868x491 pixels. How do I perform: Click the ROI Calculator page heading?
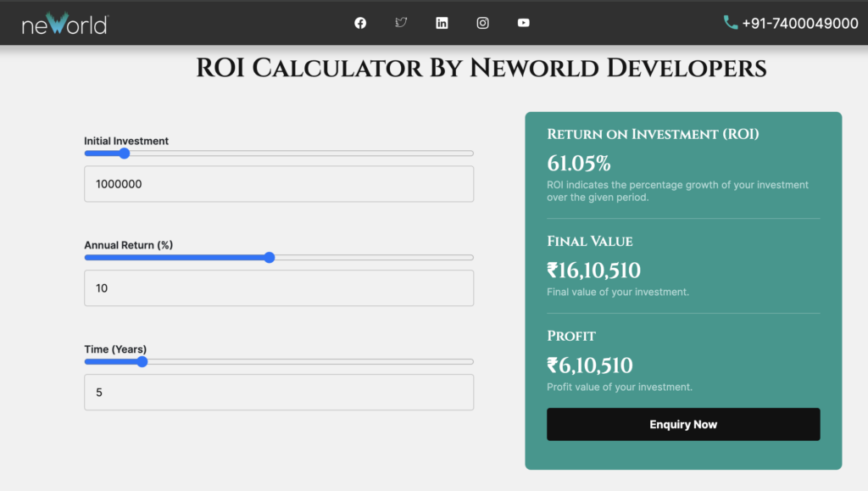[x=481, y=68]
